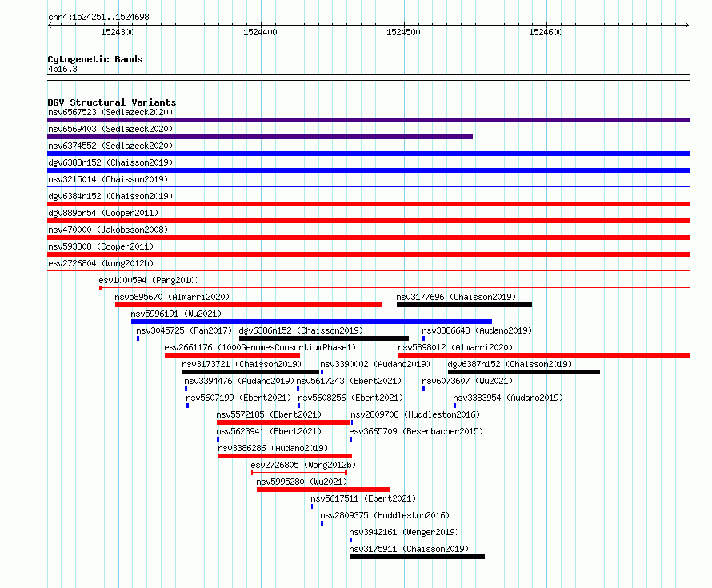Select nsv5617243 (Ebert2021) label
The image size is (712, 588).
pyautogui.click(x=349, y=381)
